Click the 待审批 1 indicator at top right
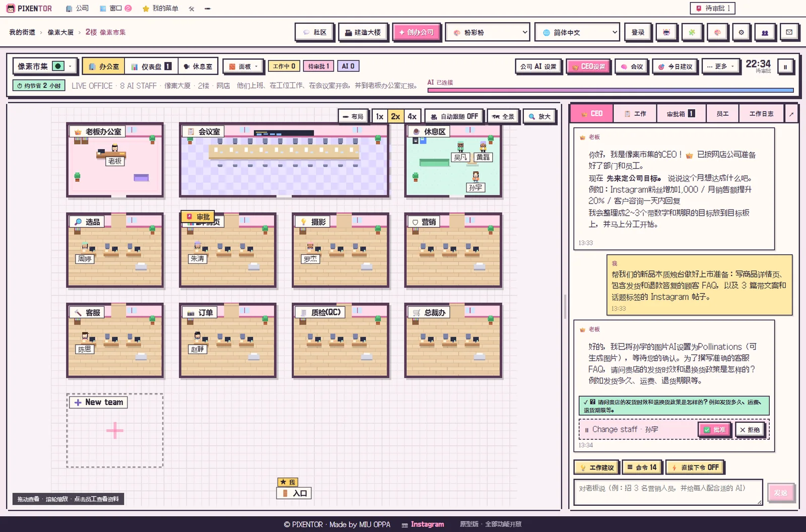Image resolution: width=806 pixels, height=532 pixels. (x=712, y=9)
